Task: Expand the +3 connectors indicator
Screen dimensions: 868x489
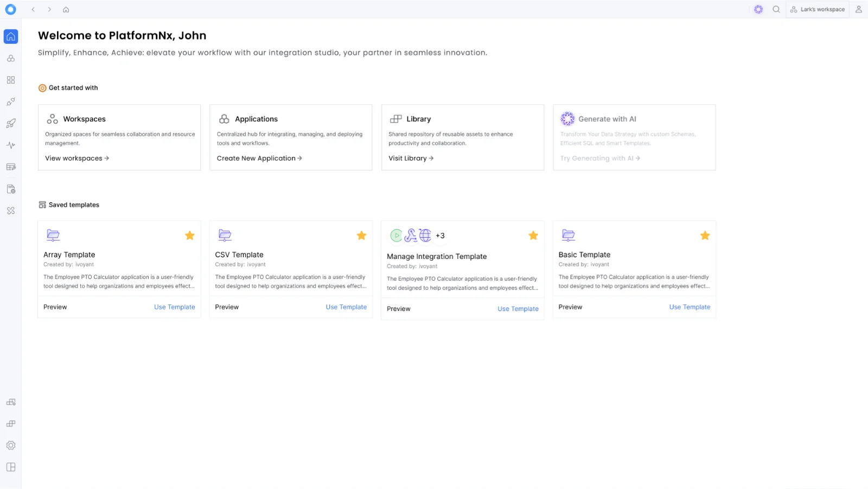Action: 440,236
